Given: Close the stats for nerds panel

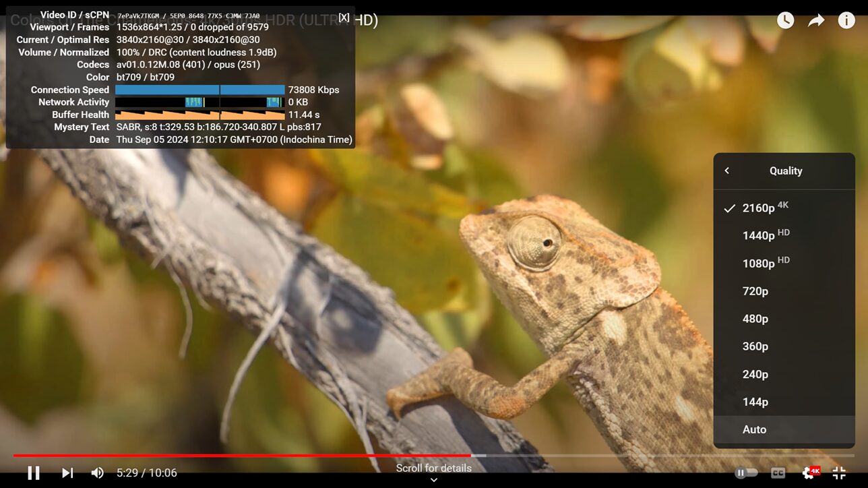Looking at the screenshot, I should point(344,18).
